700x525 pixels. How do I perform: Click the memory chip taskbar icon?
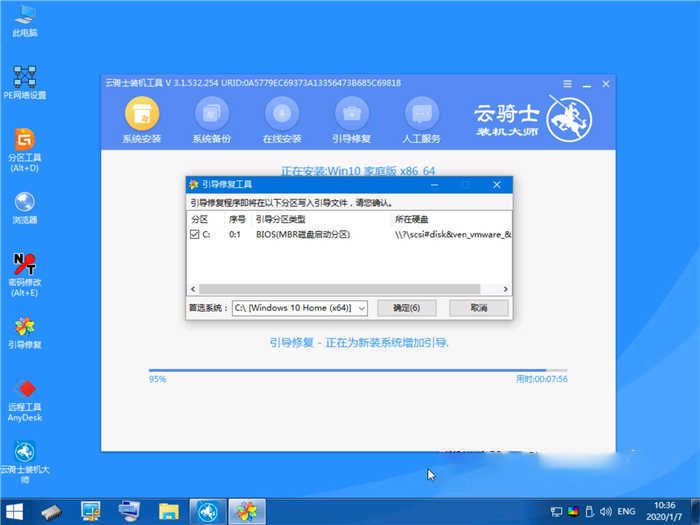click(51, 512)
